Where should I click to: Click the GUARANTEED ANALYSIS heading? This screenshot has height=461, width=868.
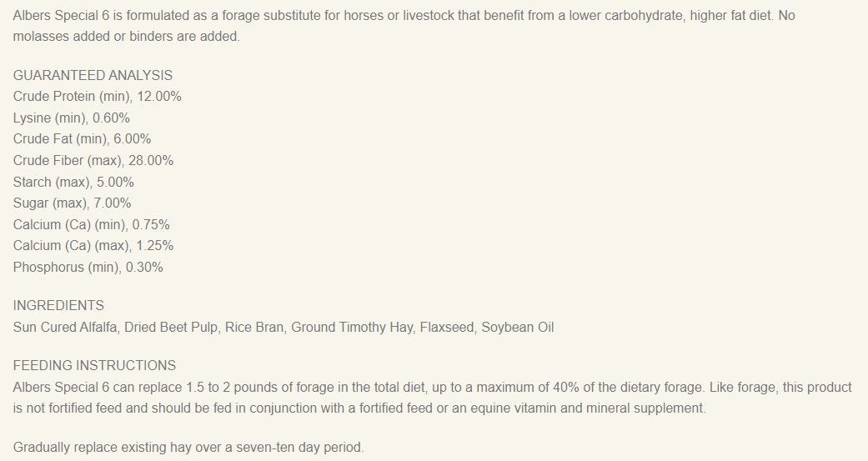[93, 75]
